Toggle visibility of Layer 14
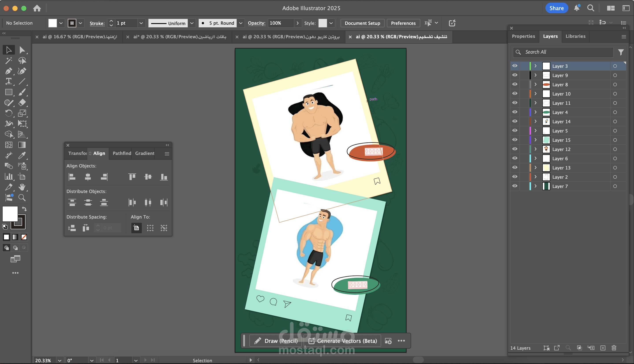The height and width of the screenshot is (364, 634). tap(515, 121)
